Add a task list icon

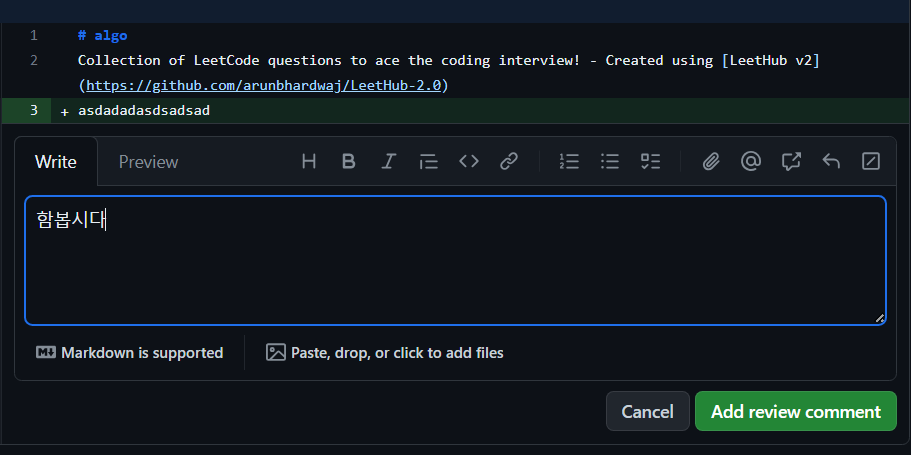tap(650, 161)
